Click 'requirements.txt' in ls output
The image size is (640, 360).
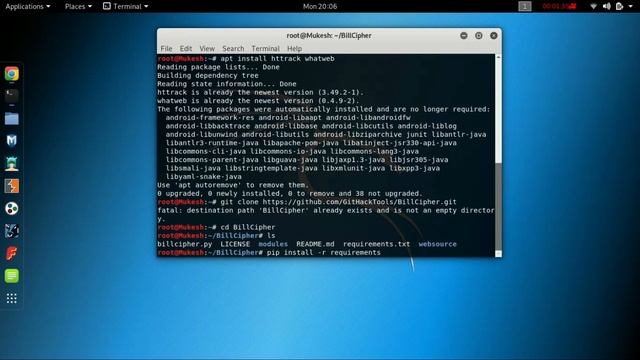(376, 244)
